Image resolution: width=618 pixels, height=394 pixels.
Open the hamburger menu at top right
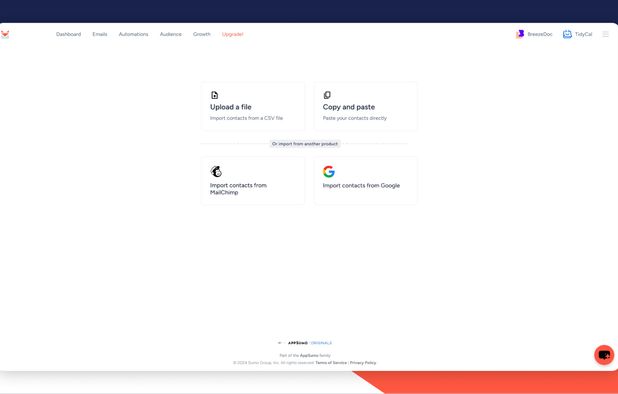point(605,34)
